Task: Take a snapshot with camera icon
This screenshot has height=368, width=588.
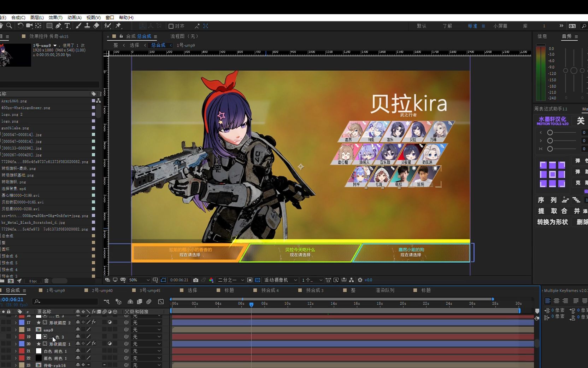Action: tap(196, 280)
